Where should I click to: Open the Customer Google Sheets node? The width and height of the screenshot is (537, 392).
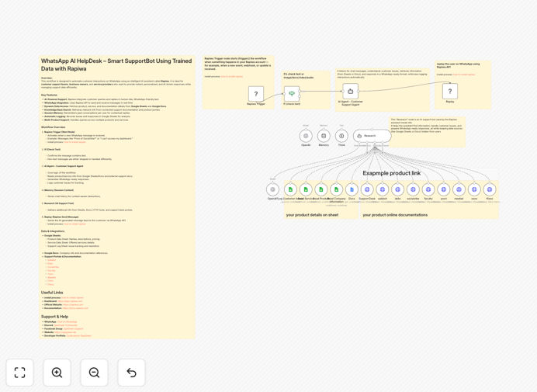290,189
